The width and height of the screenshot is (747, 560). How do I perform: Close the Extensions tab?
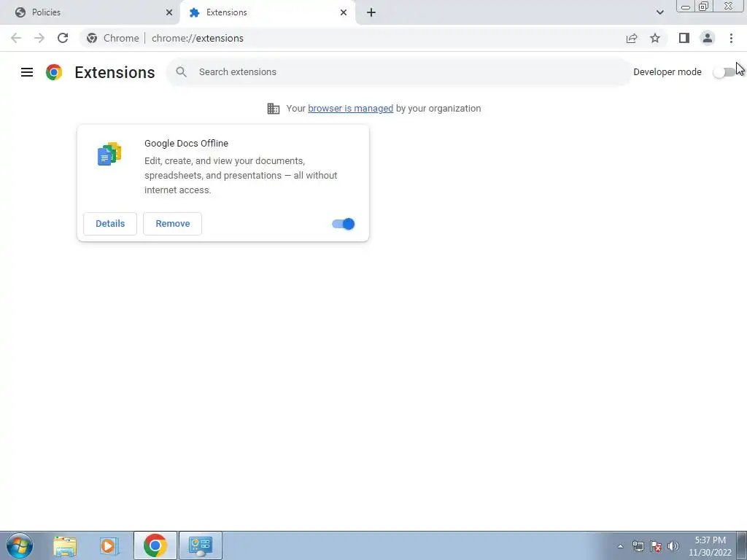(x=344, y=12)
